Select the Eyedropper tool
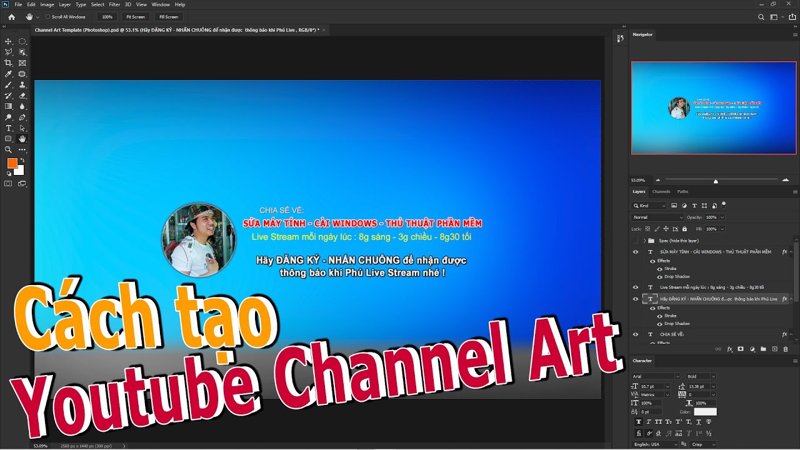 9,74
